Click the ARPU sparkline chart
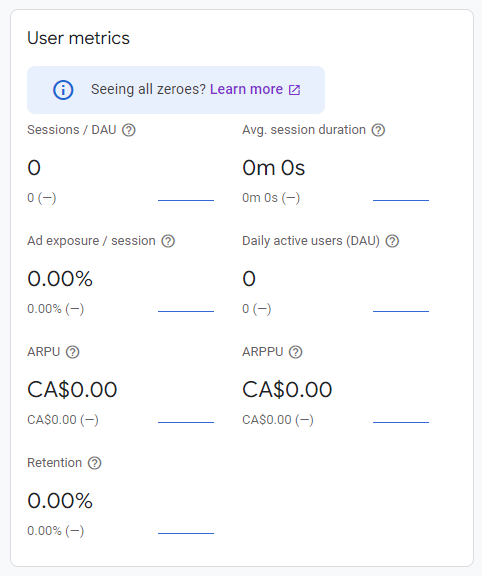The image size is (482, 576). pyautogui.click(x=186, y=422)
